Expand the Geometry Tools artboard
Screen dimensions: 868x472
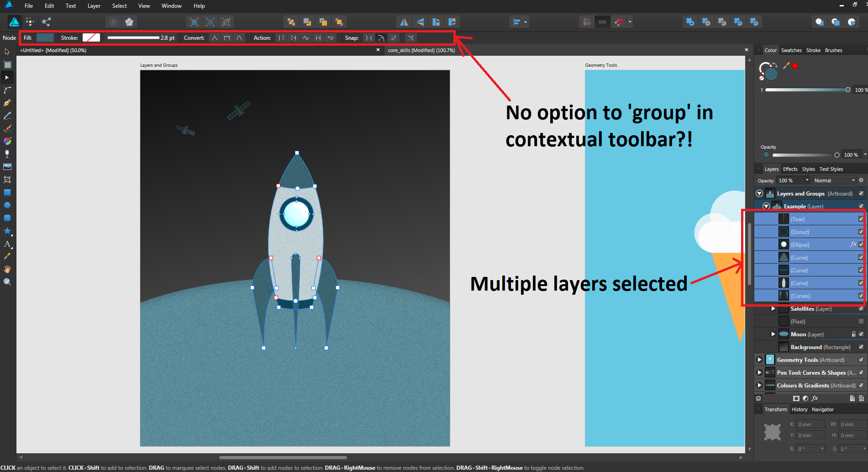tap(759, 360)
